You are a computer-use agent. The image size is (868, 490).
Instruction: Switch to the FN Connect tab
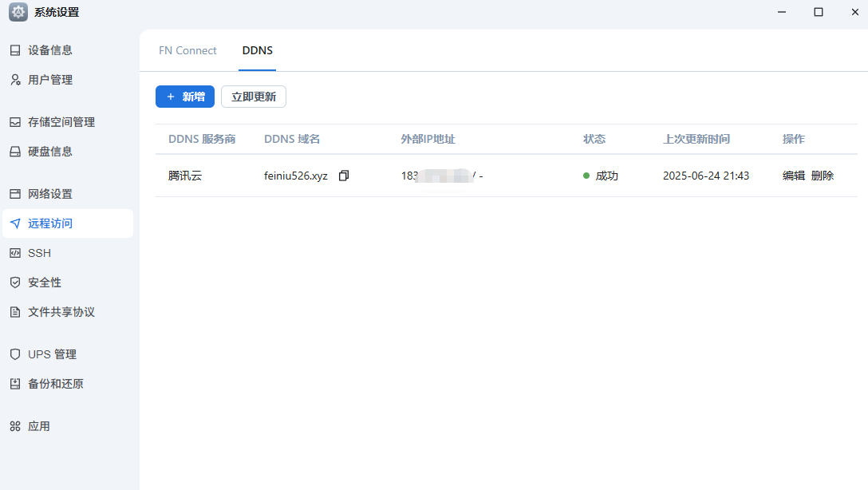(187, 50)
